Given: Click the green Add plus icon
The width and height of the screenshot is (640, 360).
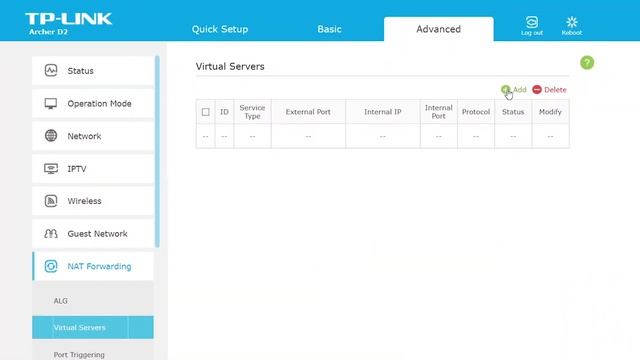Looking at the screenshot, I should 505,89.
